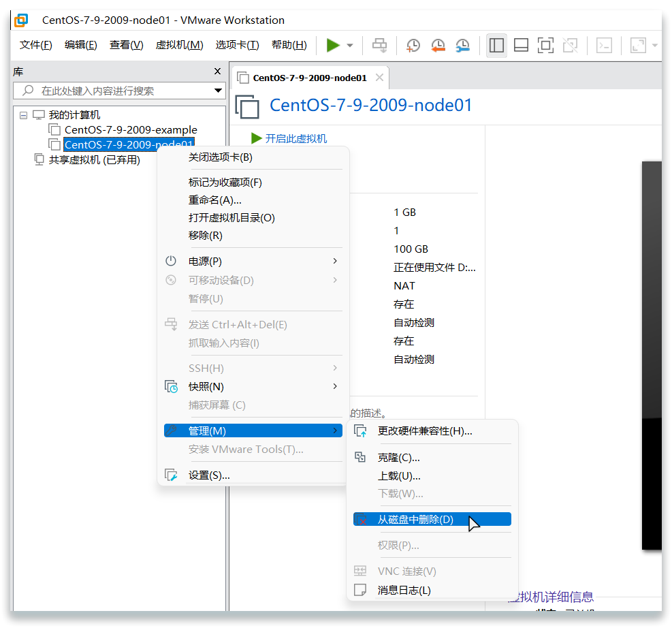
Task: Select CentOS-7-9-2009-node01 in the library tree
Action: tap(129, 144)
